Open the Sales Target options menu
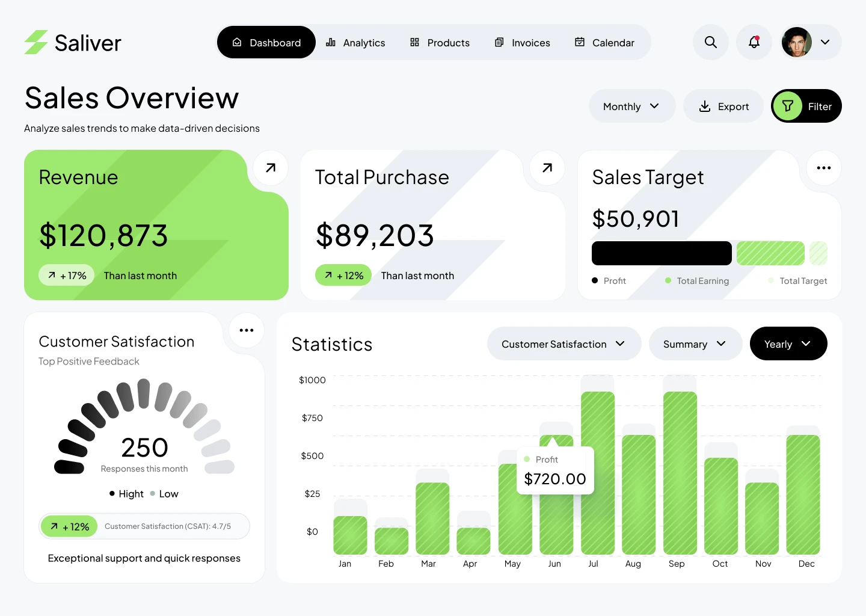Screen dimensions: 866x616 823,168
